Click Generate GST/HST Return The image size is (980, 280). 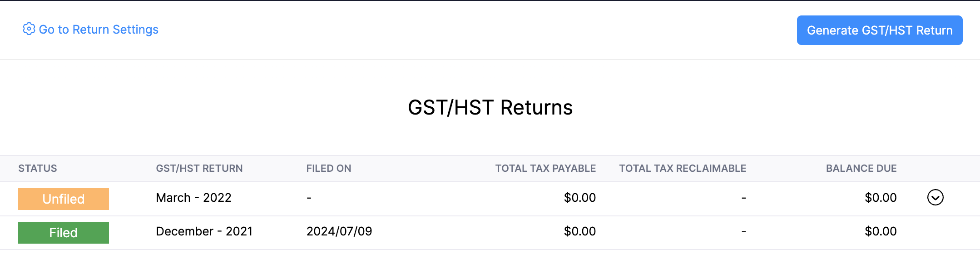coord(879,30)
